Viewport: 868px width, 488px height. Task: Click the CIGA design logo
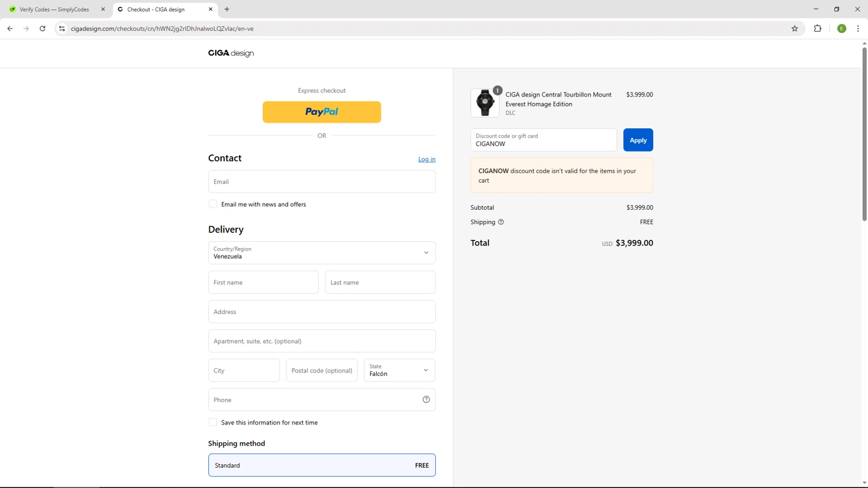[231, 53]
